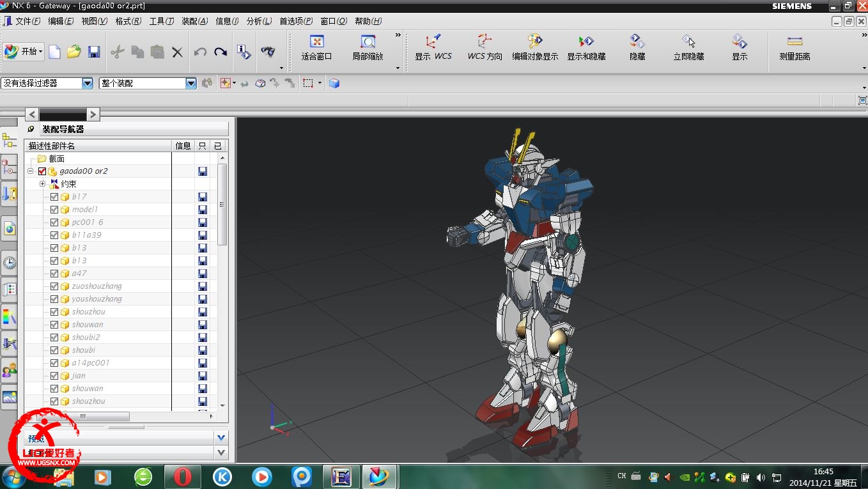Click the 描述性部件名 column header
Viewport: 868px width, 489px height.
coord(98,146)
